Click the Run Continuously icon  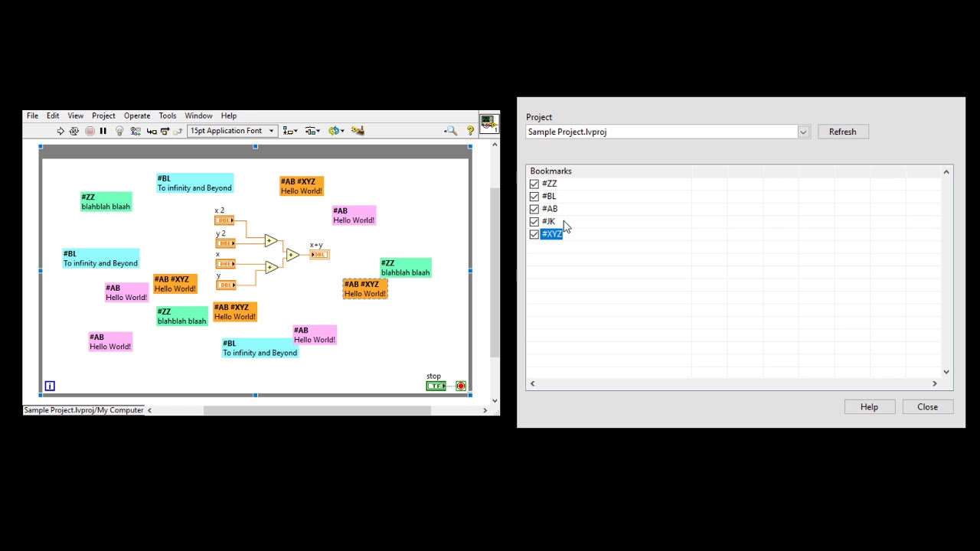point(74,131)
